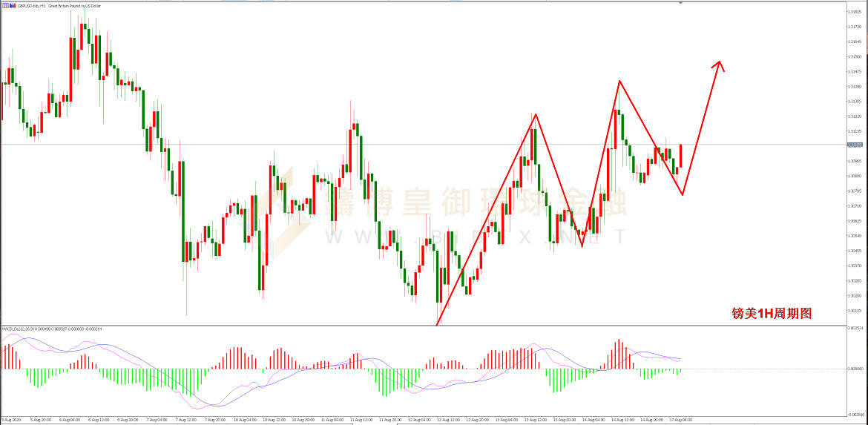This screenshot has height=425, width=868.
Task: Click the highest peak of the red trendline
Action: (619, 80)
